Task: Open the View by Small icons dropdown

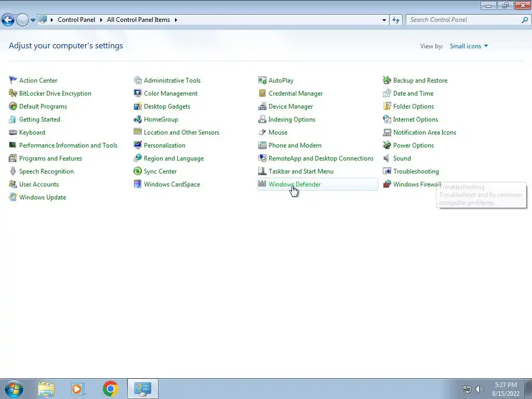Action: pos(469,46)
